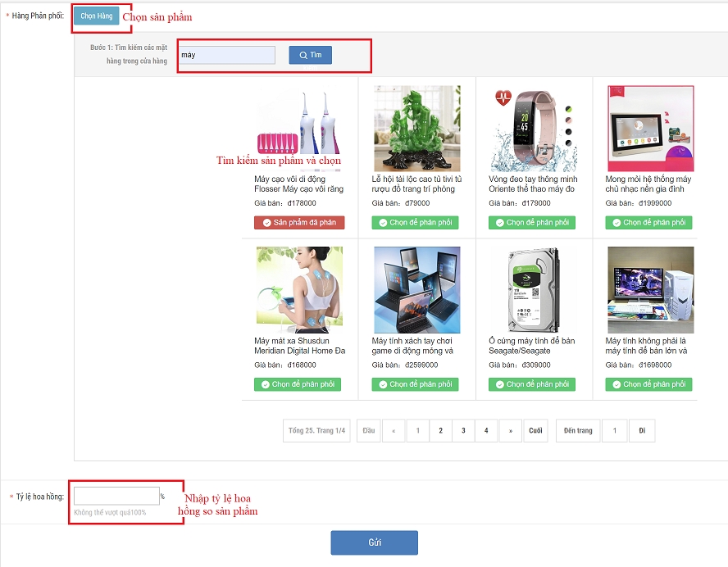
Task: Choose Shusdun massager for distribution
Action: point(298,384)
